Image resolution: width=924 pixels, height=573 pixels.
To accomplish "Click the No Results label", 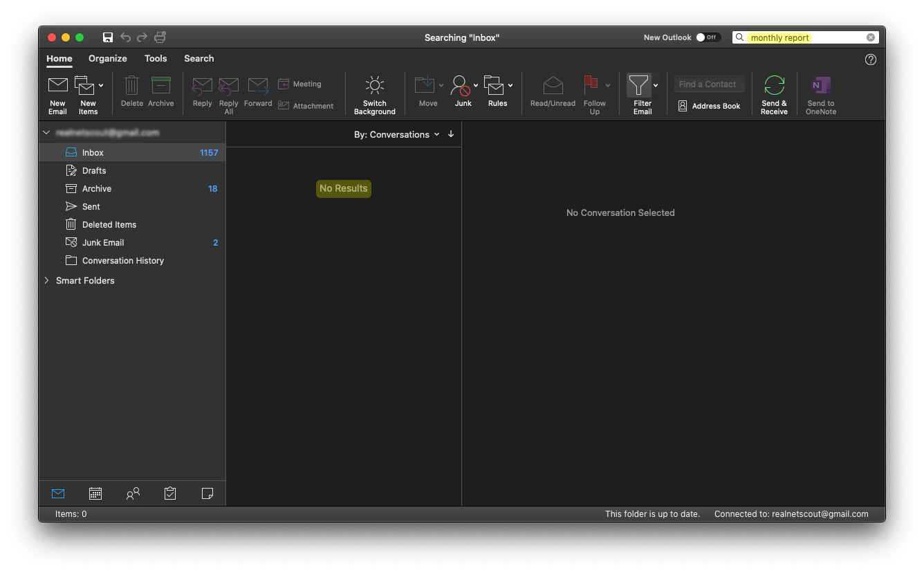I will [x=344, y=188].
